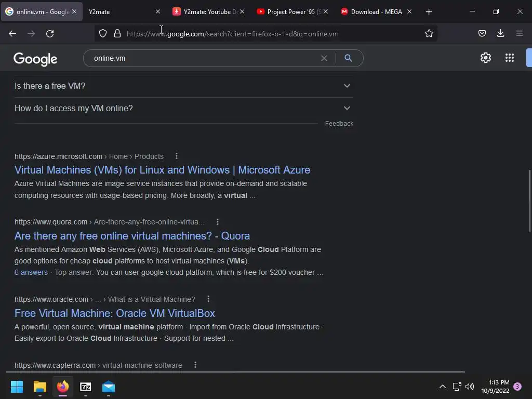Screen dimensions: 532x399
Task: Expand 'How do I access my VM online?'
Action: click(184, 108)
